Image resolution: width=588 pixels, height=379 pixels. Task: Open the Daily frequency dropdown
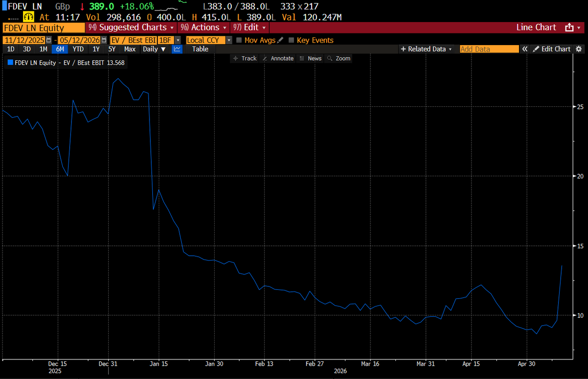point(154,49)
